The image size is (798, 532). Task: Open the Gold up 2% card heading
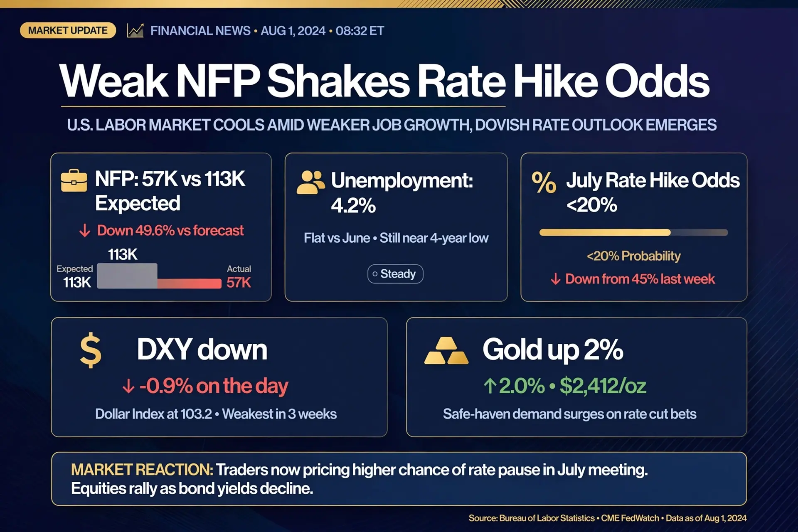[x=553, y=350]
